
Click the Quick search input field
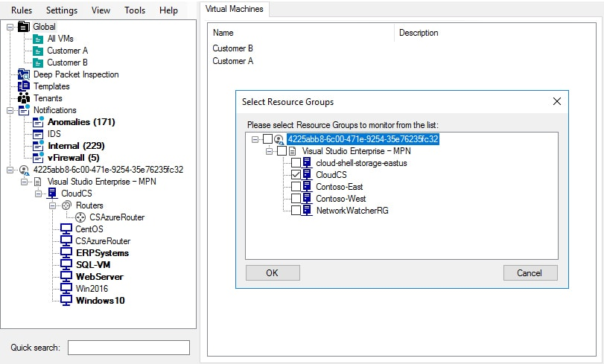pos(129,348)
